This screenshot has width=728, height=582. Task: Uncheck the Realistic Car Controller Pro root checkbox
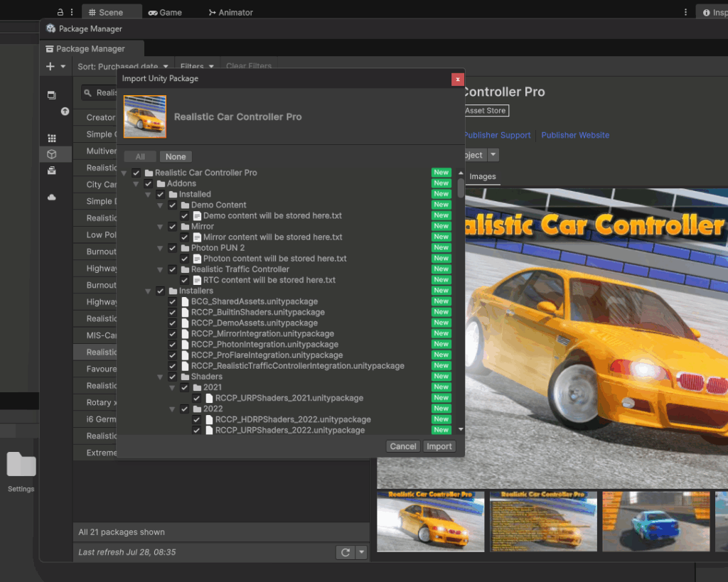point(136,173)
